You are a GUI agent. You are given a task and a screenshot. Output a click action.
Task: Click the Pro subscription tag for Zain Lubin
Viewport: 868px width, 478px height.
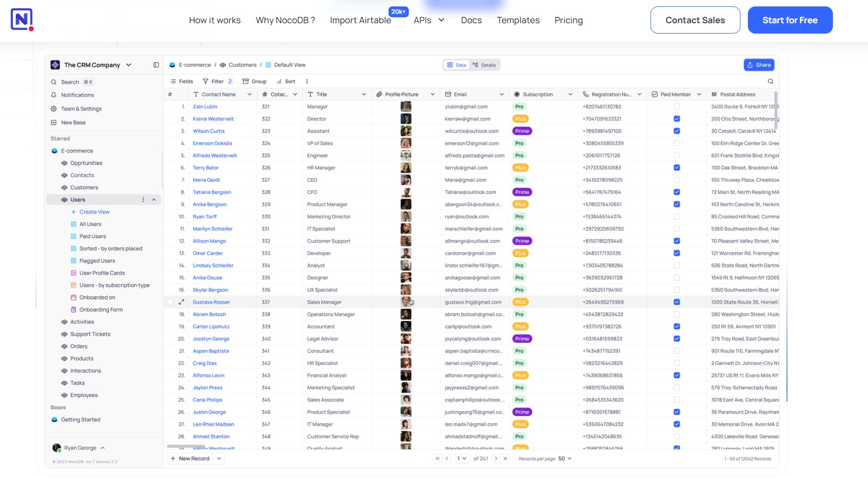(519, 107)
